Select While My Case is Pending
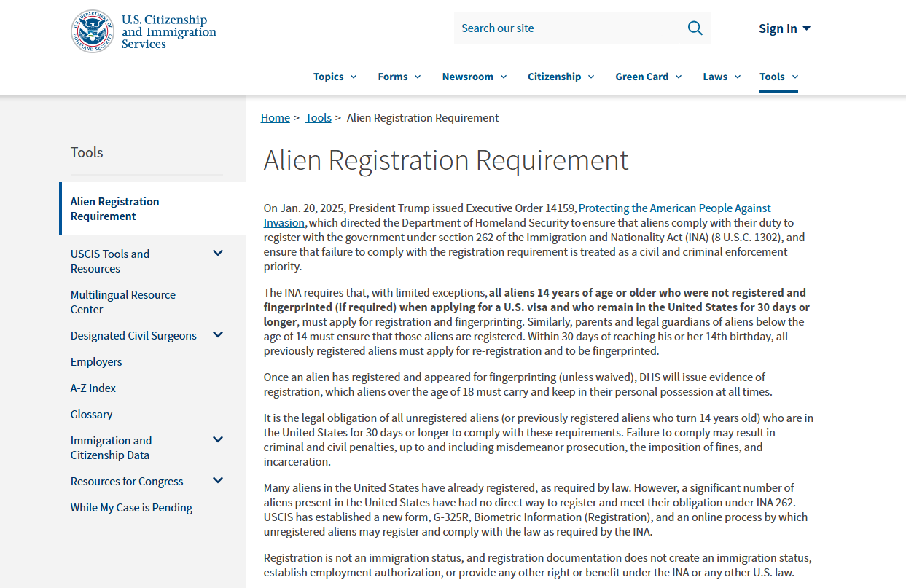The width and height of the screenshot is (906, 588). [131, 507]
